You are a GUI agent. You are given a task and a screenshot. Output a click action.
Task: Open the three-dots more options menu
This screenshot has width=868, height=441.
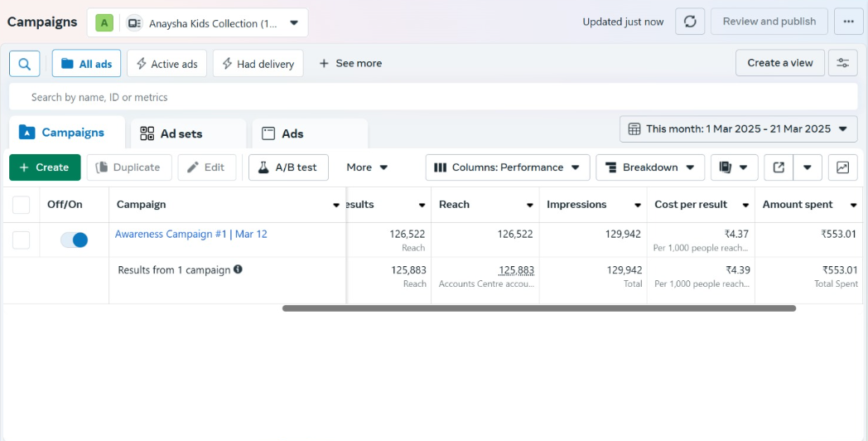click(848, 22)
